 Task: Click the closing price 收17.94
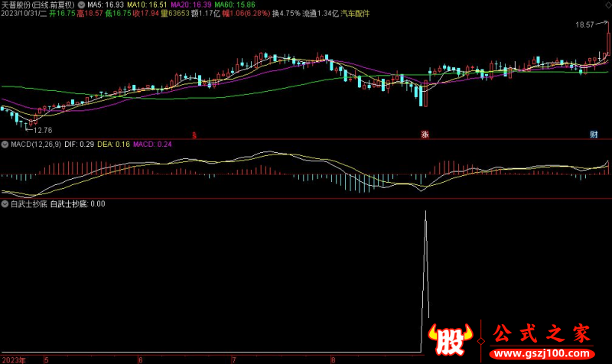(x=146, y=13)
